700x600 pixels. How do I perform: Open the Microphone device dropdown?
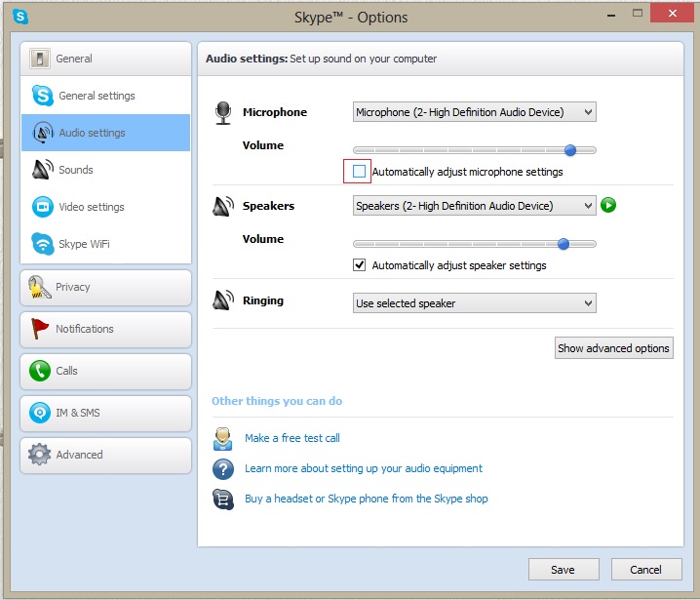coord(474,111)
